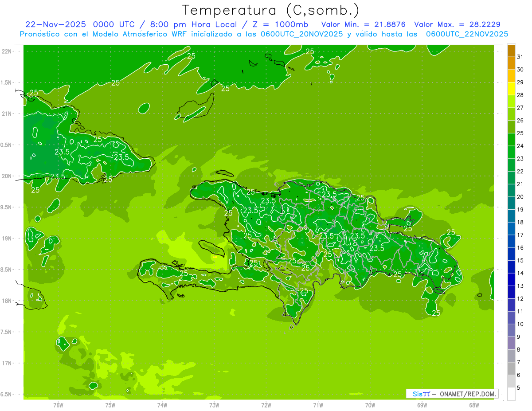Click the legend value '5'
This screenshot has width=532, height=411.
pyautogui.click(x=519, y=388)
